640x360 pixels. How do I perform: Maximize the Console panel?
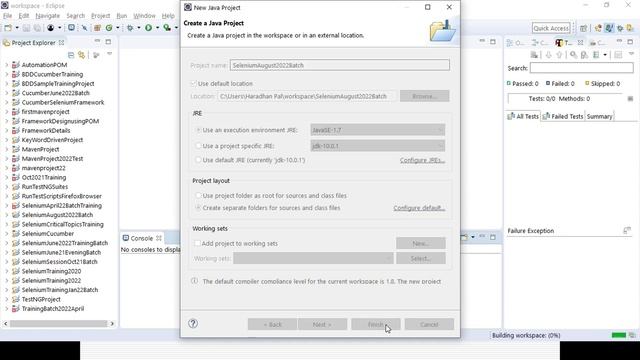coord(493,237)
